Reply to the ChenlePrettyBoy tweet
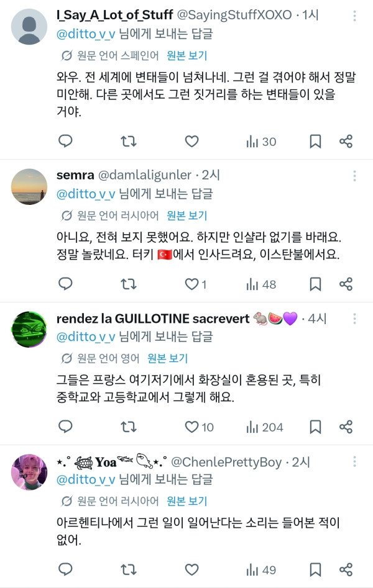The height and width of the screenshot is (588, 373). tap(66, 569)
